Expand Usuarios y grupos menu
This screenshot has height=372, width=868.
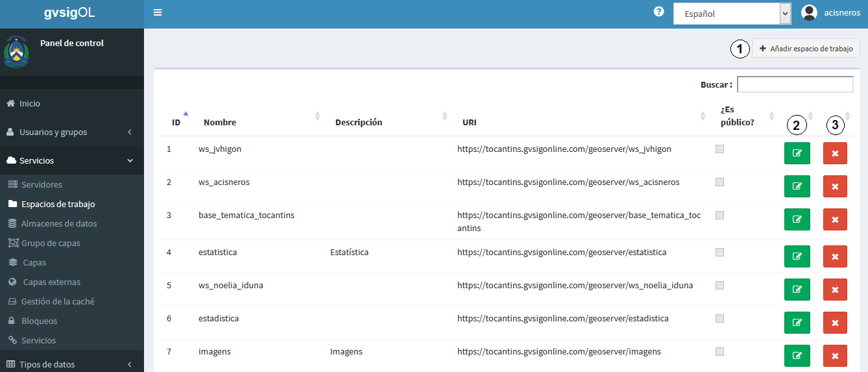pos(71,132)
